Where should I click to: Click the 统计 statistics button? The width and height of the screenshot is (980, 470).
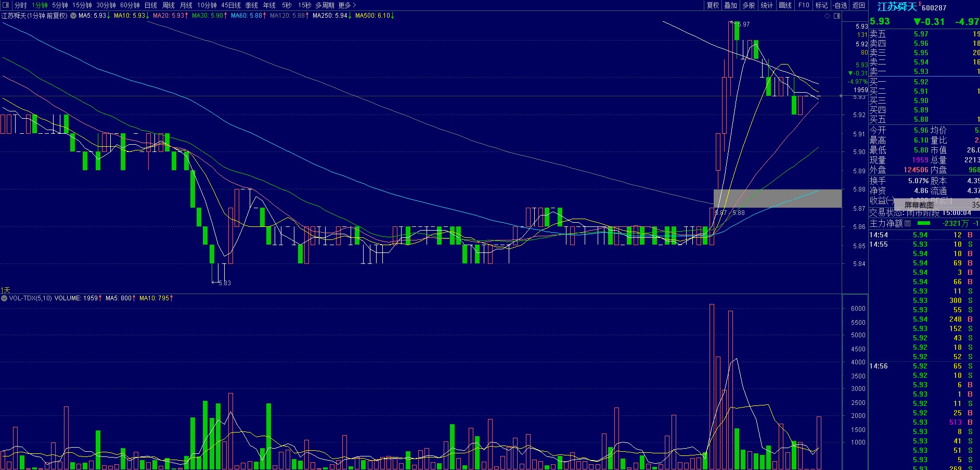point(767,5)
